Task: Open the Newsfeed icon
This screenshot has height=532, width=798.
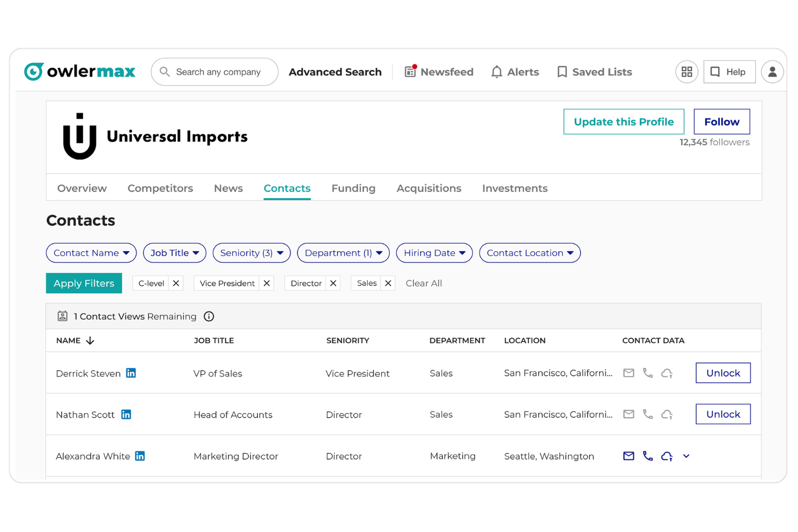Action: tap(409, 71)
